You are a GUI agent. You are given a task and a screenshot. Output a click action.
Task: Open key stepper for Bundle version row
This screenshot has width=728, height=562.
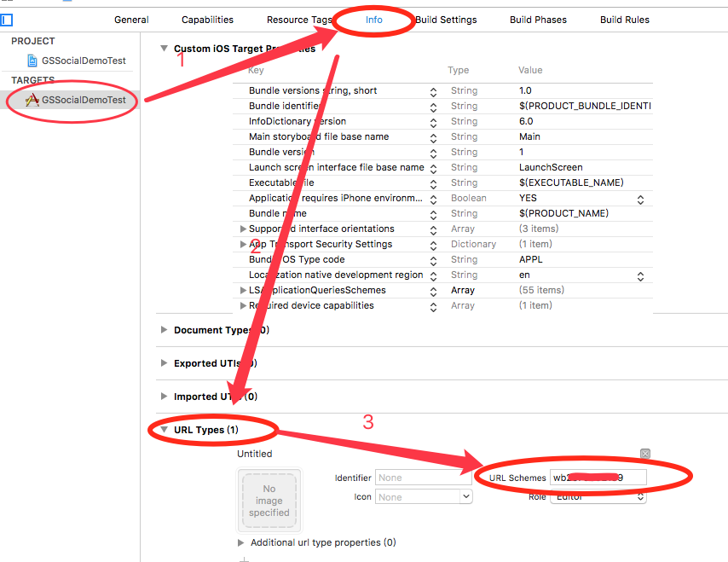pos(433,154)
